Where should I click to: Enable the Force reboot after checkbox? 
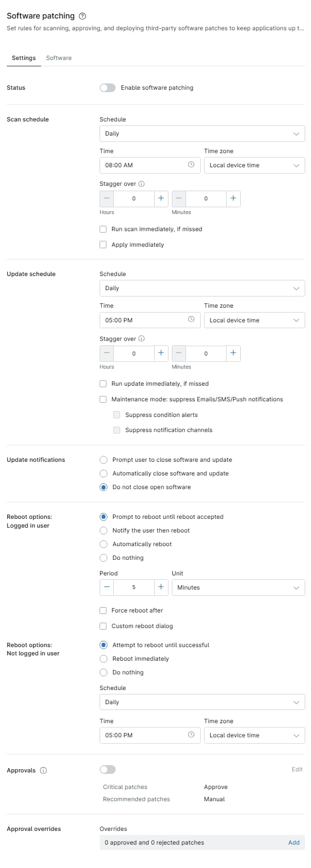click(x=103, y=610)
